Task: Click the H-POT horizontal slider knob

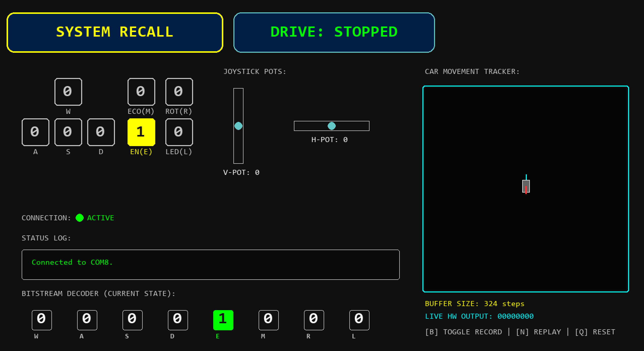Action: (x=331, y=126)
